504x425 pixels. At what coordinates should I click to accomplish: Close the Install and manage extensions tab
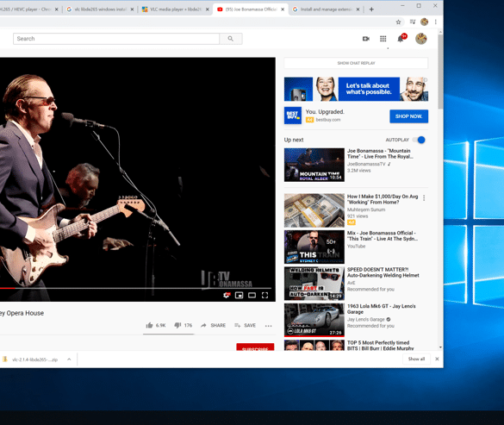(358, 9)
